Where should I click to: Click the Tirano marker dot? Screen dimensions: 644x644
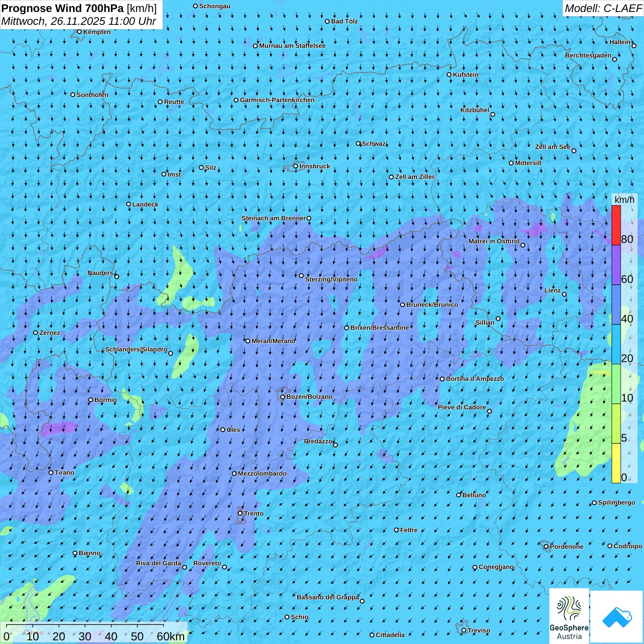[51, 472]
